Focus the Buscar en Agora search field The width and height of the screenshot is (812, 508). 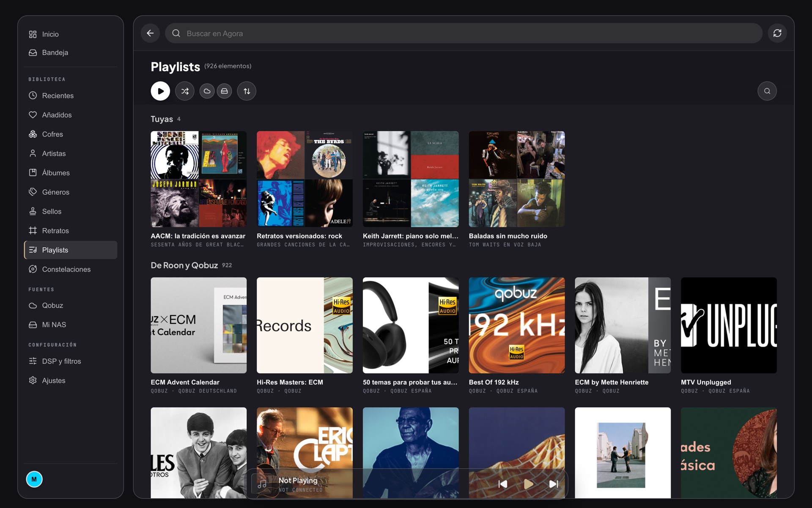click(464, 33)
